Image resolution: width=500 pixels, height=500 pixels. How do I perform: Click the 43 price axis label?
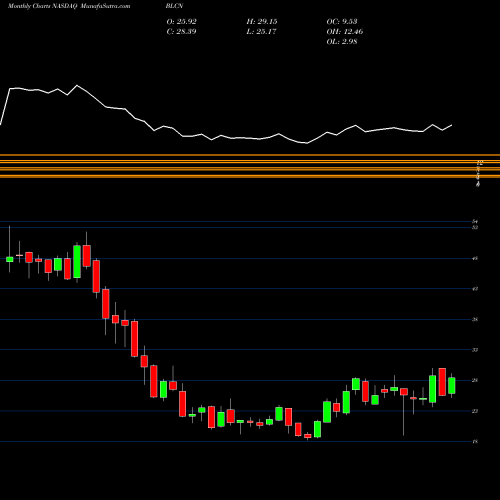pos(475,289)
